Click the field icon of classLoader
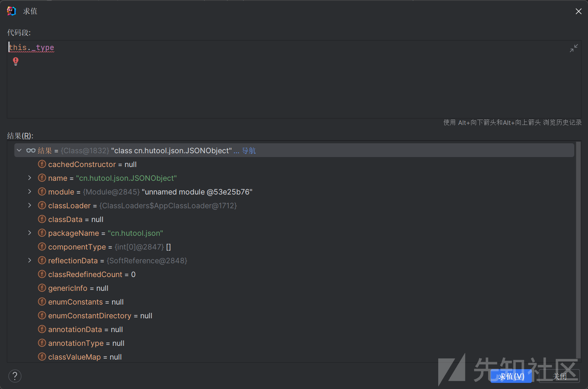588x389 pixels. (42, 206)
